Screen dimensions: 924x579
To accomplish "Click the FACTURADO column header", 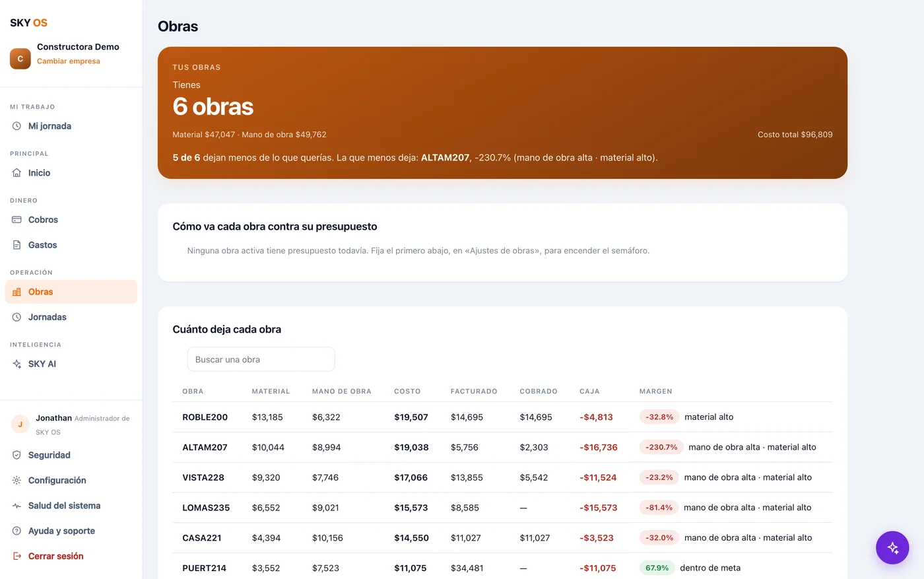I will pos(474,392).
